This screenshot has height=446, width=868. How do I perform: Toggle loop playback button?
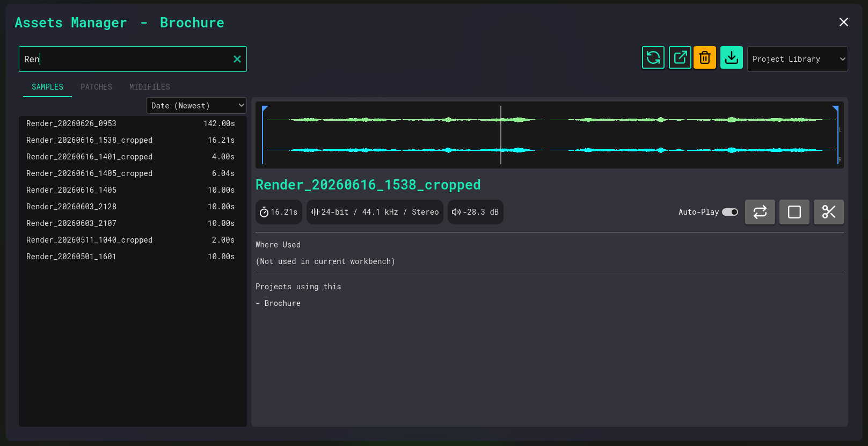(760, 212)
